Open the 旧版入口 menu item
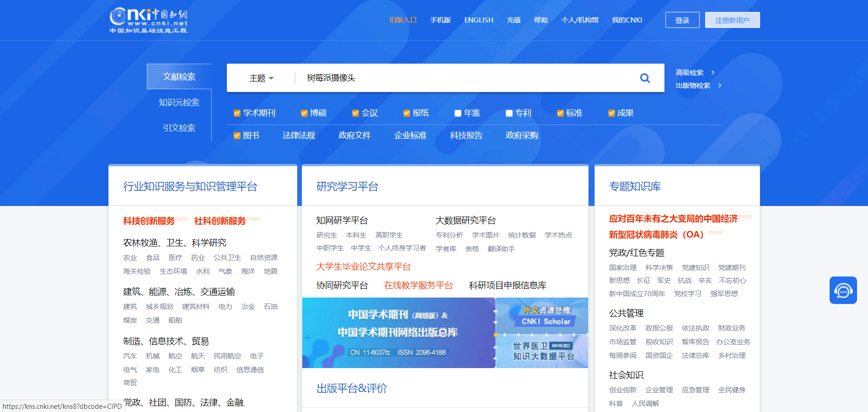The image size is (868, 412). click(x=403, y=20)
